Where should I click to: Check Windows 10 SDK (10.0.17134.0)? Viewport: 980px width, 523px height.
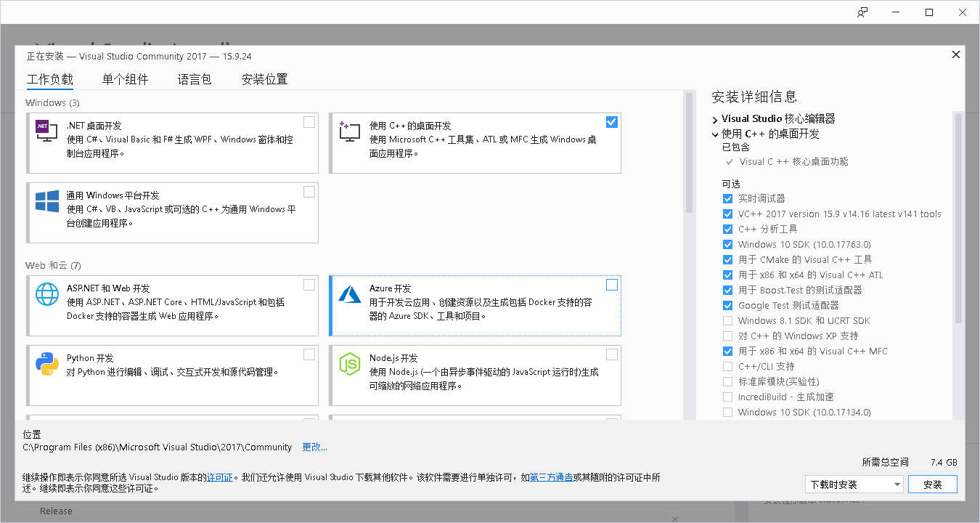pos(727,412)
